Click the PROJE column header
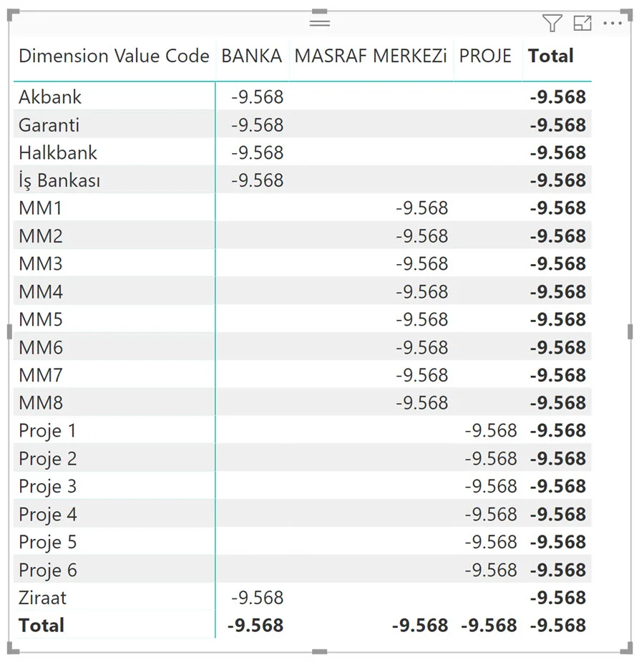This screenshot has height=665, width=644. click(x=485, y=56)
